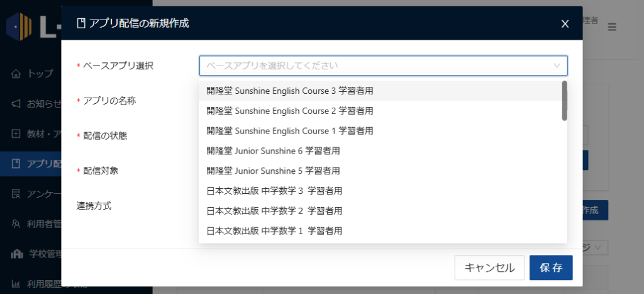Click the book icon for アプリ配信

pyautogui.click(x=16, y=164)
